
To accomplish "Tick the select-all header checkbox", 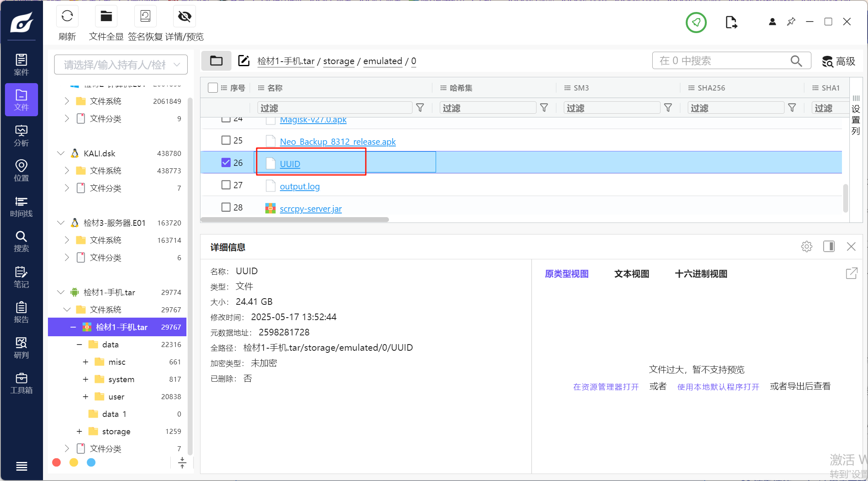I will coord(213,88).
